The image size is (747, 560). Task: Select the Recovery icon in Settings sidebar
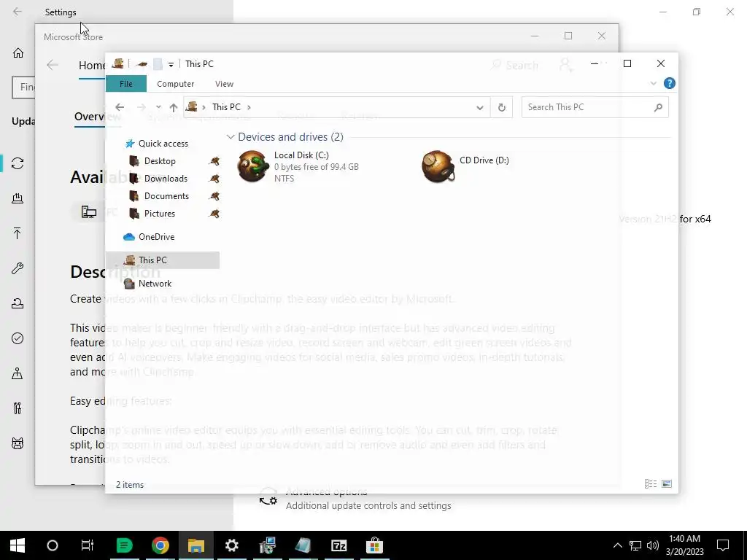click(18, 303)
